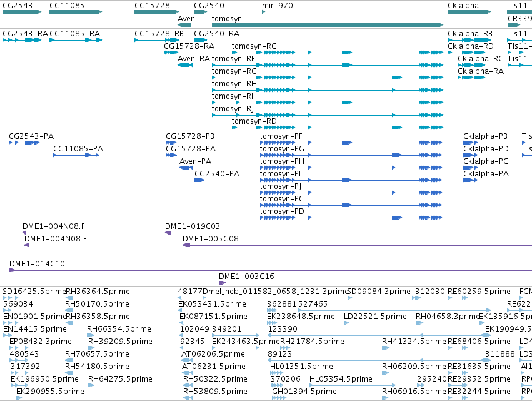Click clone label DME1-014C10
The height and width of the screenshot is (401, 532).
click(37, 264)
